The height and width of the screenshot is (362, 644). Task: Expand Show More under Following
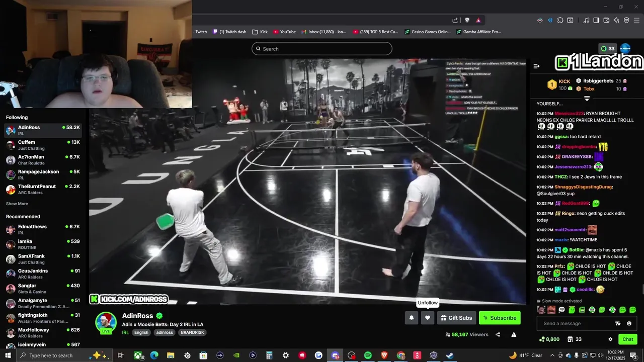pos(17,204)
